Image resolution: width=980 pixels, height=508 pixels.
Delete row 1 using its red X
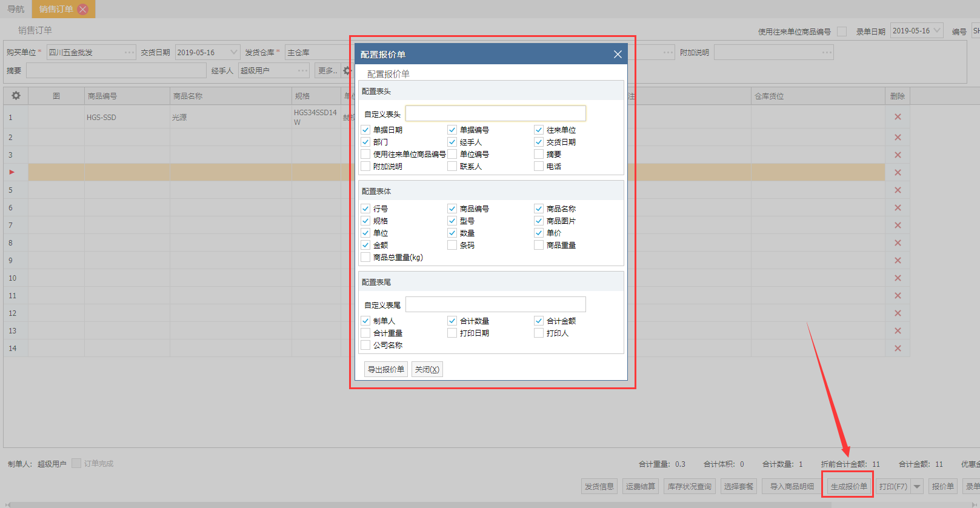click(x=898, y=117)
